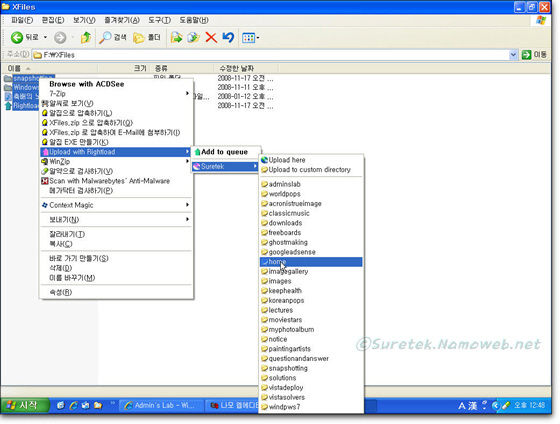Open the 파일(F) menu
This screenshot has width=560, height=424.
click(22, 20)
